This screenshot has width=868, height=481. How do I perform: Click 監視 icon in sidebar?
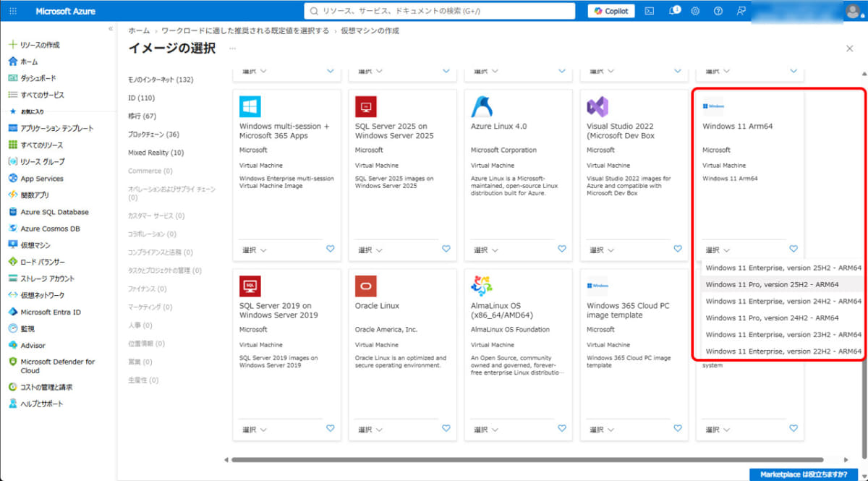click(12, 328)
